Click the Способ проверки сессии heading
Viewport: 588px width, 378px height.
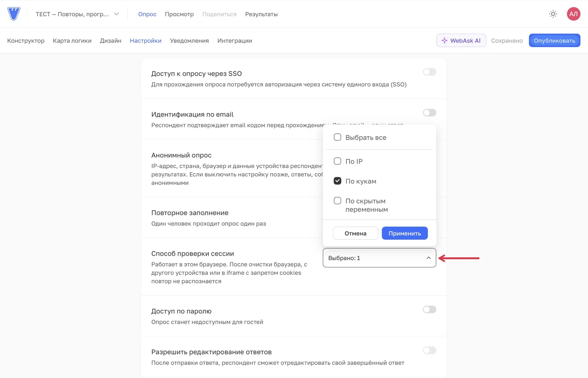pos(192,254)
